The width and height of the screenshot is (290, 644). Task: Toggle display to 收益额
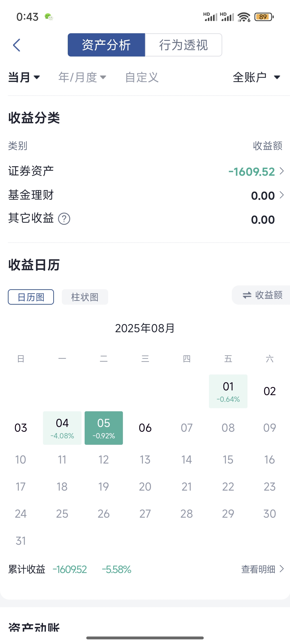click(x=261, y=295)
